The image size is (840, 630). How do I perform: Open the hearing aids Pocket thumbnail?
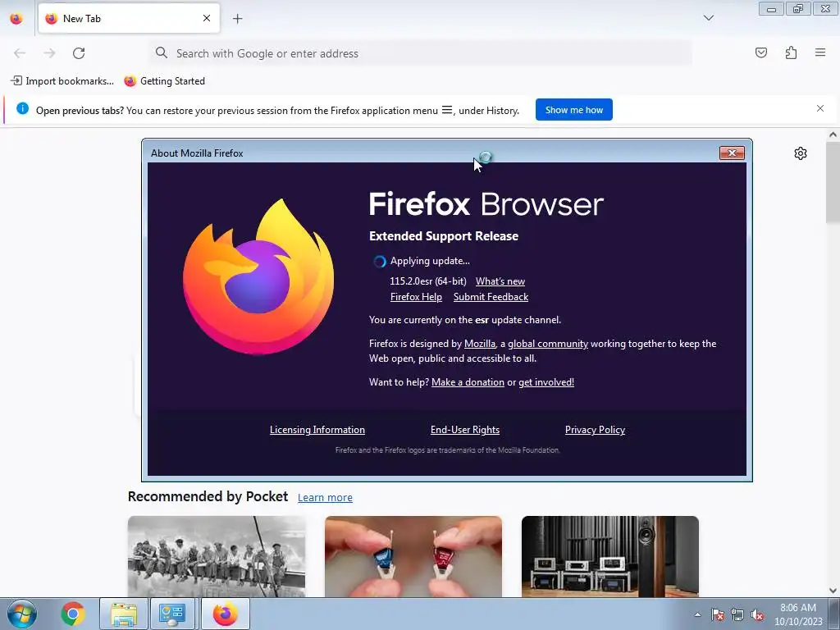pos(413,556)
